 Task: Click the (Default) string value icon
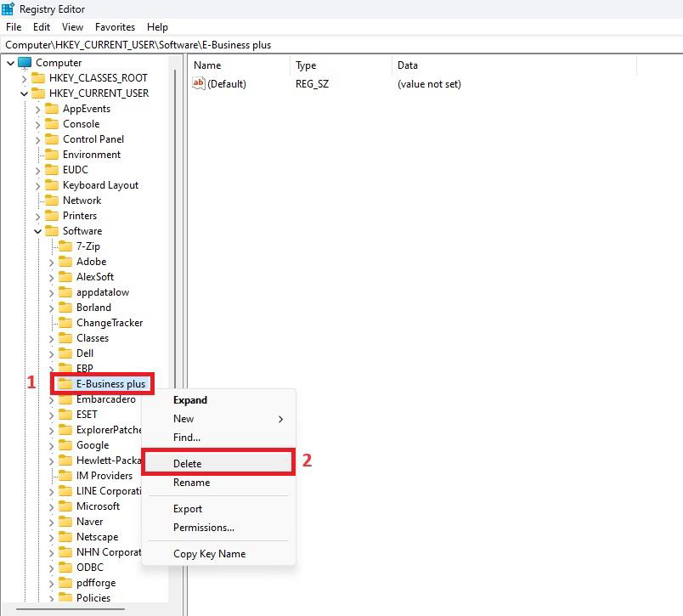199,84
